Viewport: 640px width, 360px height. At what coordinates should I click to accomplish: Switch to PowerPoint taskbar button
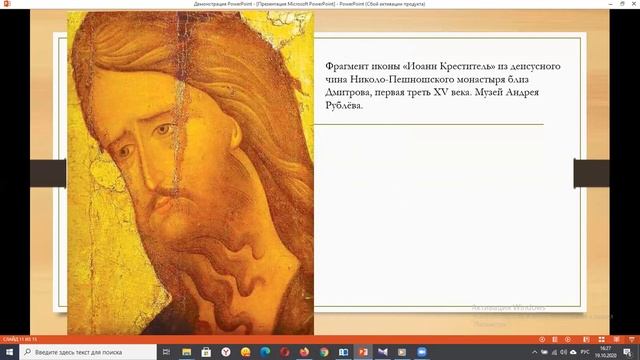coord(363,352)
